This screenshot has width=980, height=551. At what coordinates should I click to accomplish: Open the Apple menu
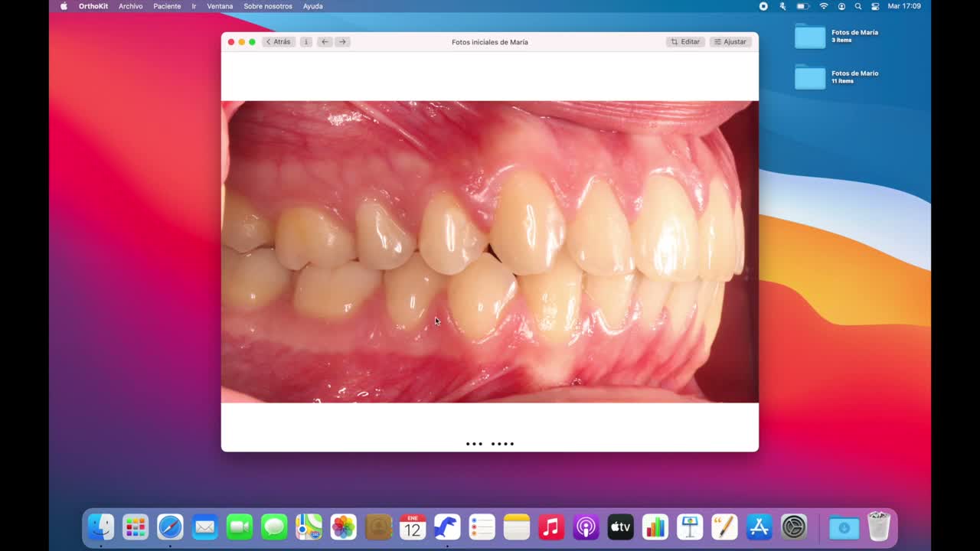(x=64, y=6)
